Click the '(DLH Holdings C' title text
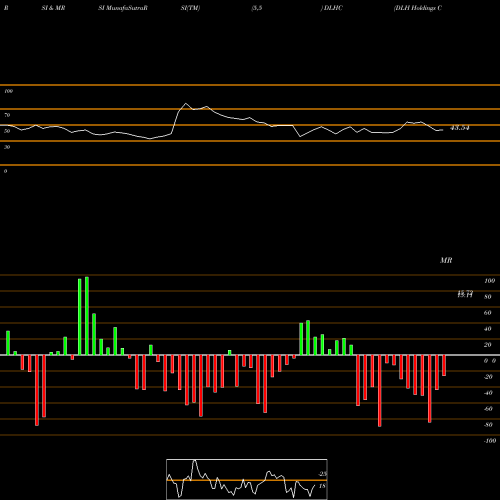Screen dimensions: 500x500 418,8
